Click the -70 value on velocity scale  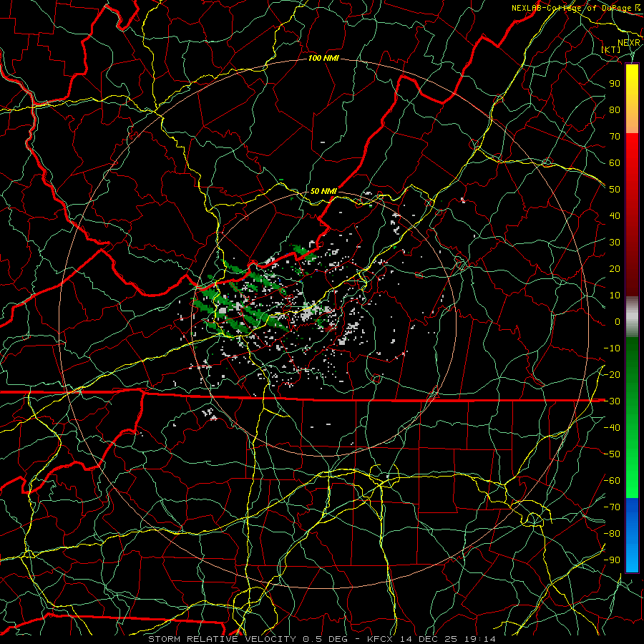coord(612,507)
